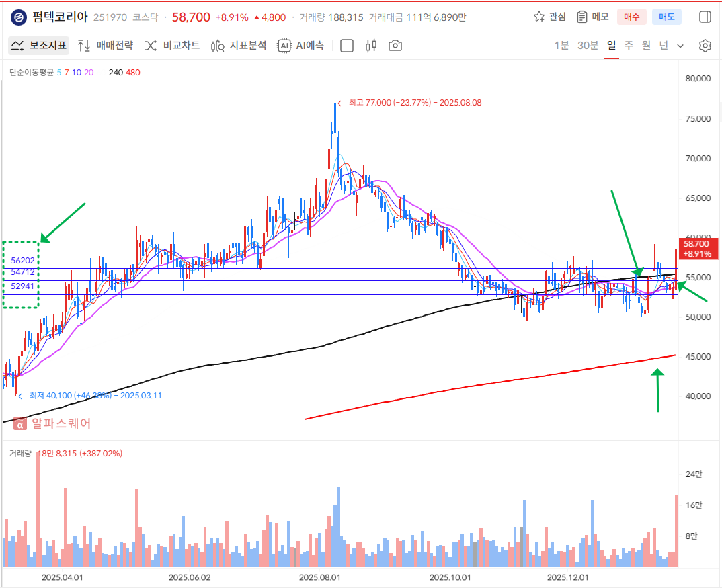Click the 매도 sell button
This screenshot has width=722, height=588.
(667, 17)
